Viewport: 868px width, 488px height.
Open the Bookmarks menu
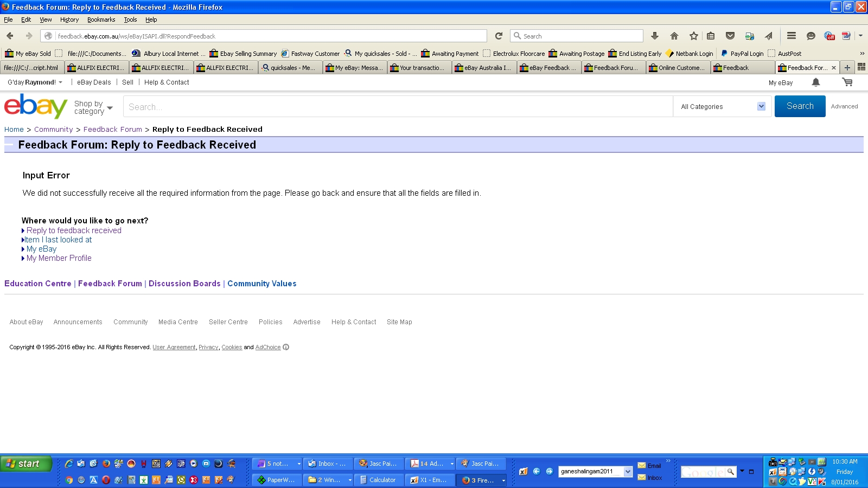(x=101, y=20)
